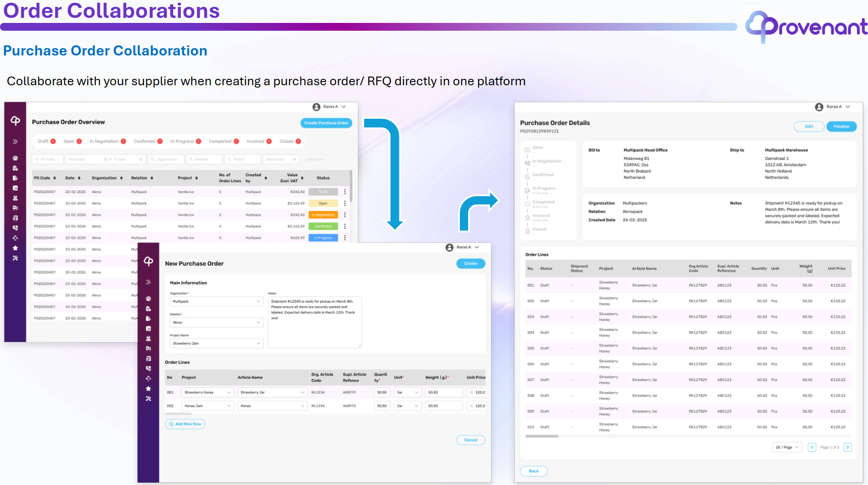Image resolution: width=868 pixels, height=485 pixels.
Task: Click the star icon in Overview sidebar
Action: tap(15, 248)
